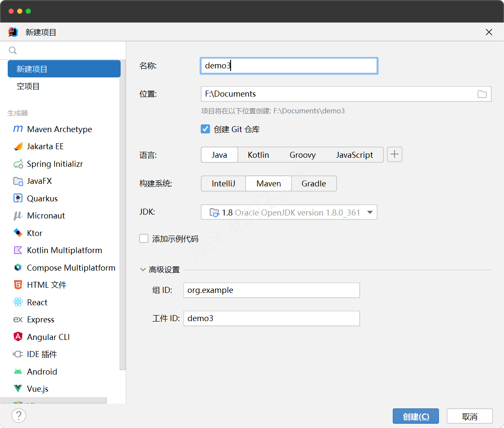Click the React atom icon
The image size is (504, 428).
click(x=18, y=302)
